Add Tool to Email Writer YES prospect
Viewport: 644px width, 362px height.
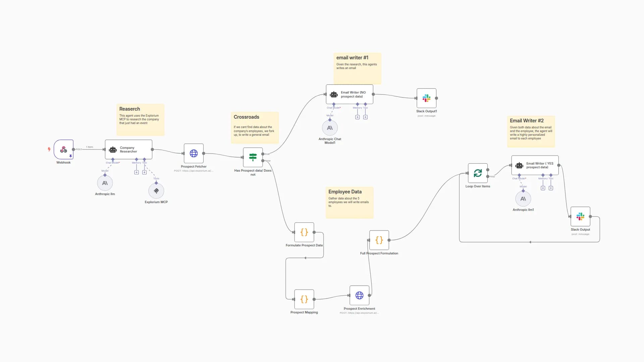(x=551, y=188)
